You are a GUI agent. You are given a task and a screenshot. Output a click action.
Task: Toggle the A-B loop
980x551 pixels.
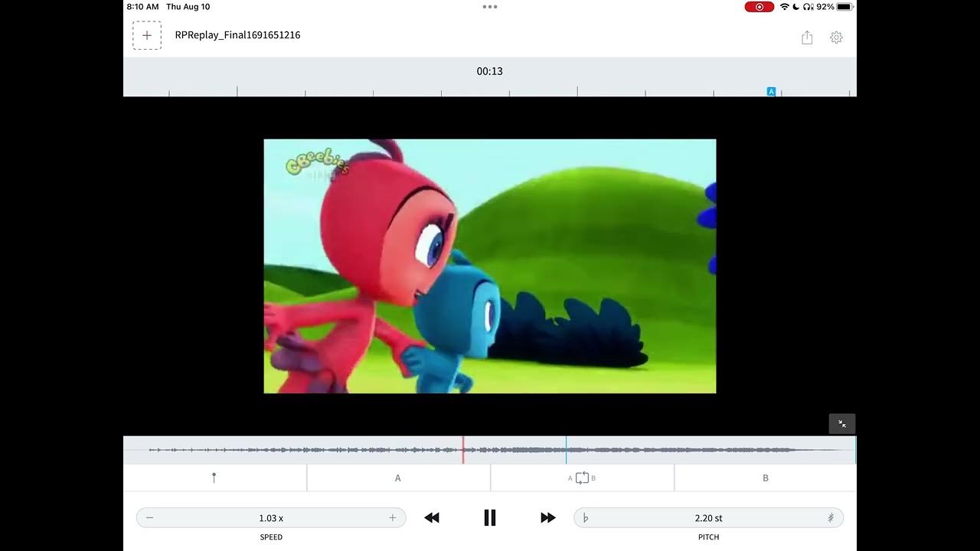point(582,478)
